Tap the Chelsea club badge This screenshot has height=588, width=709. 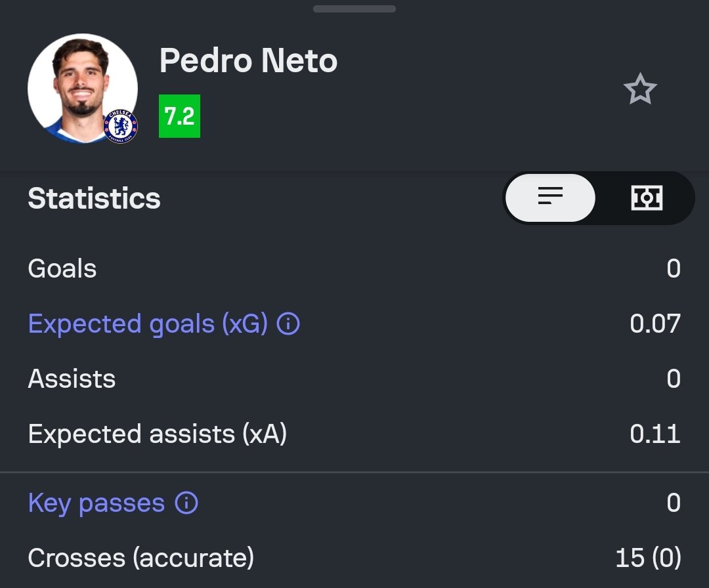pos(120,126)
